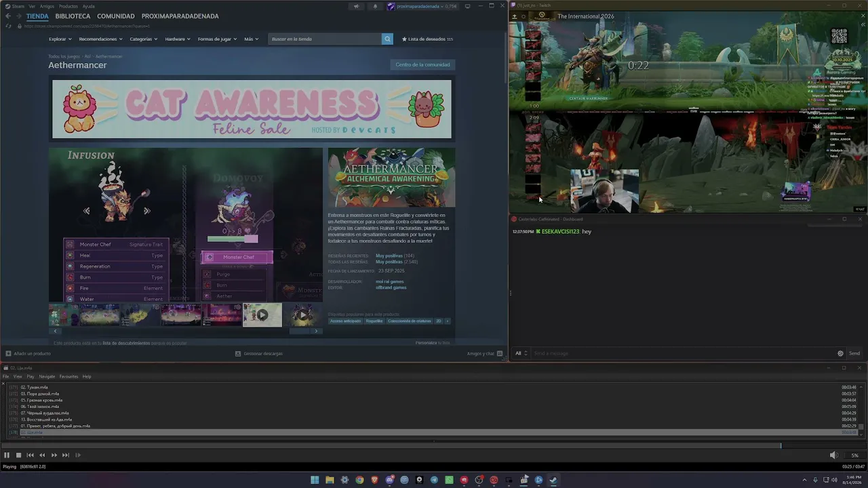
Task: Open the Navigate menu in media player
Action: [47, 376]
